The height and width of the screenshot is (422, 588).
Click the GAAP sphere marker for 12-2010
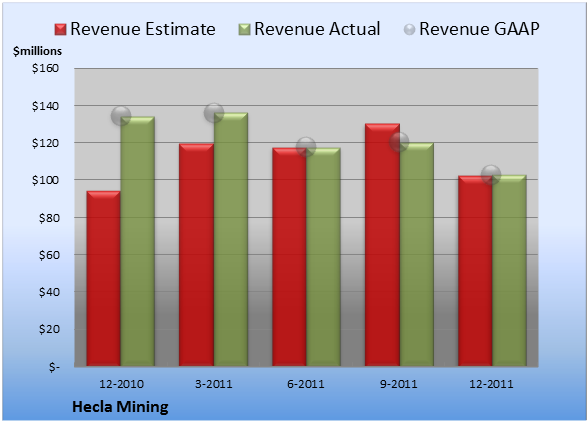point(121,116)
